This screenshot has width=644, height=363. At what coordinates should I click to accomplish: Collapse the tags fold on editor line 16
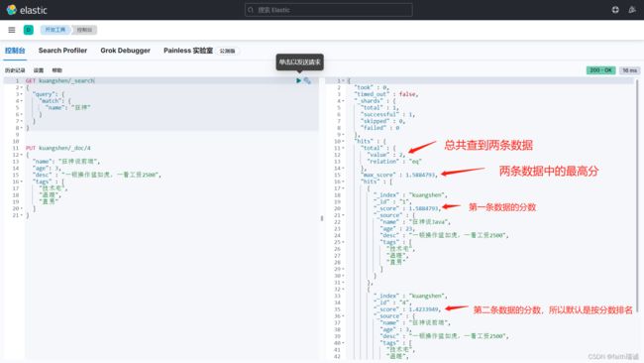click(22, 181)
